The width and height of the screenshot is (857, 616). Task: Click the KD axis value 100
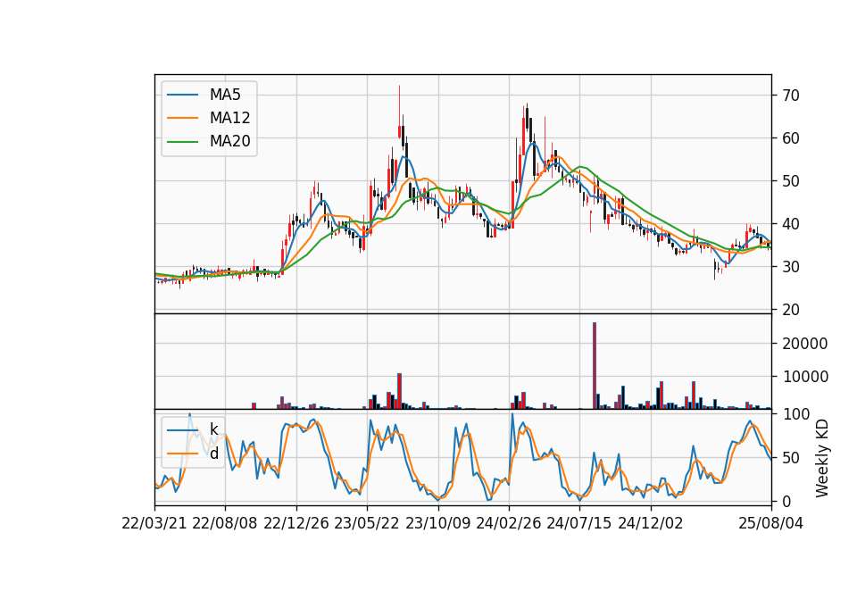point(795,414)
